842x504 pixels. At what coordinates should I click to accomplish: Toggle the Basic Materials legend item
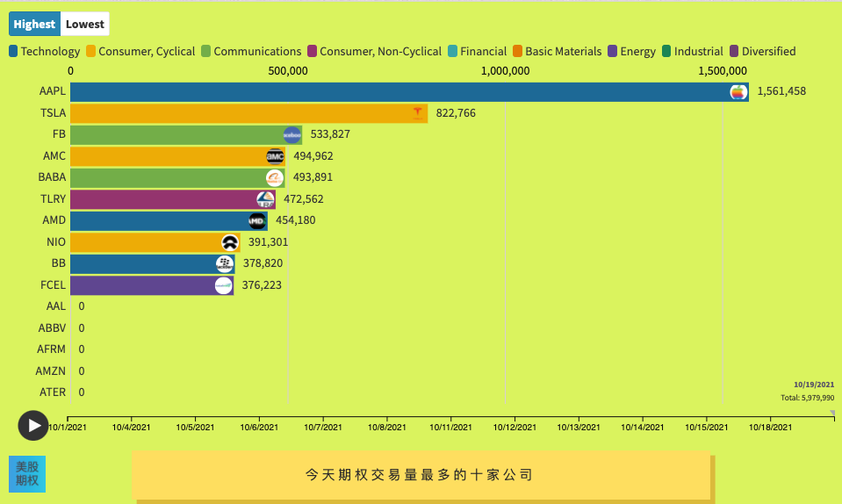(558, 52)
